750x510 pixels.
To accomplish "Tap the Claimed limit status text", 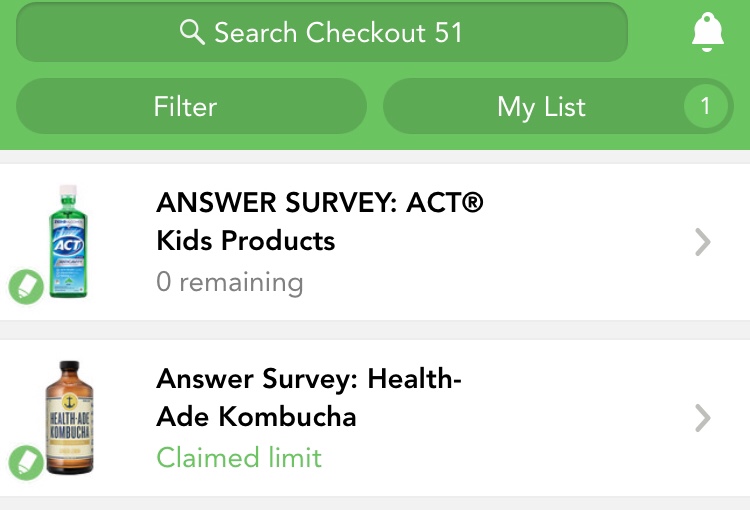I will [x=239, y=457].
